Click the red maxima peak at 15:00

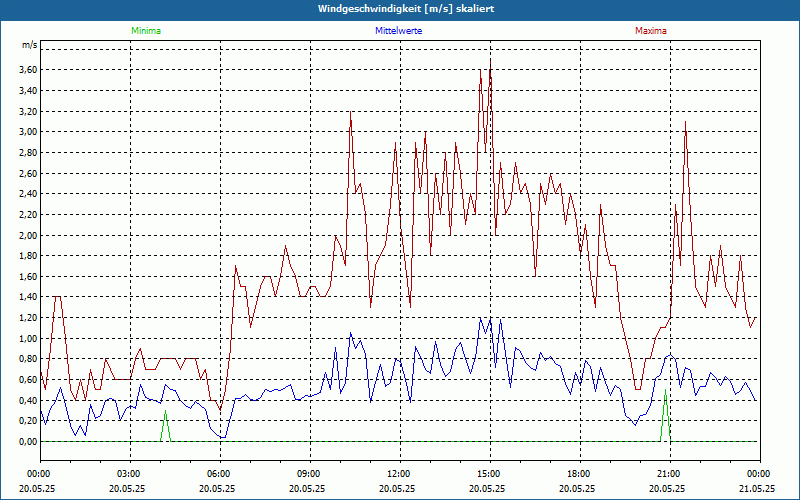pos(490,64)
